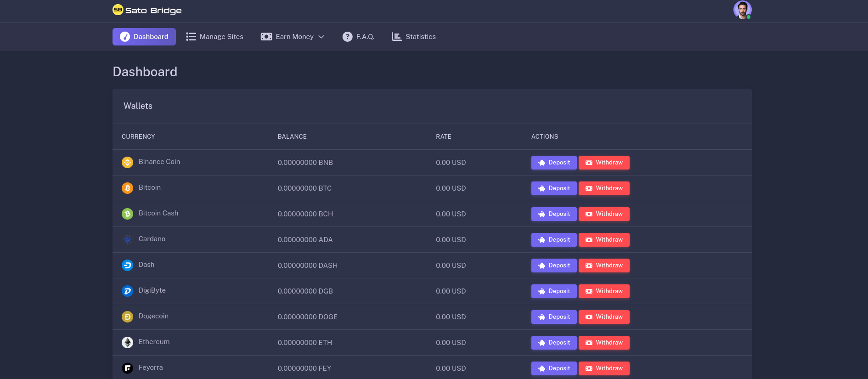Select the Ethereum currency name

point(154,342)
